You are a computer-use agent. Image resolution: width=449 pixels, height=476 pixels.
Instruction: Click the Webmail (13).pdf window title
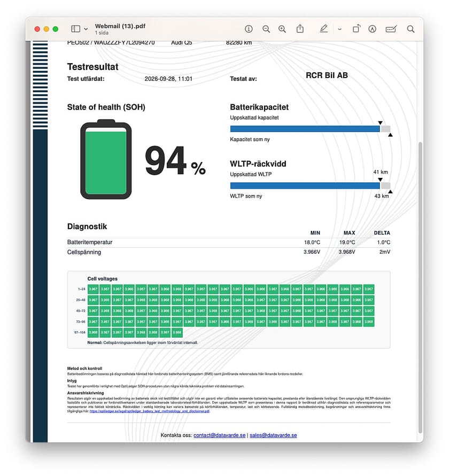coord(120,26)
